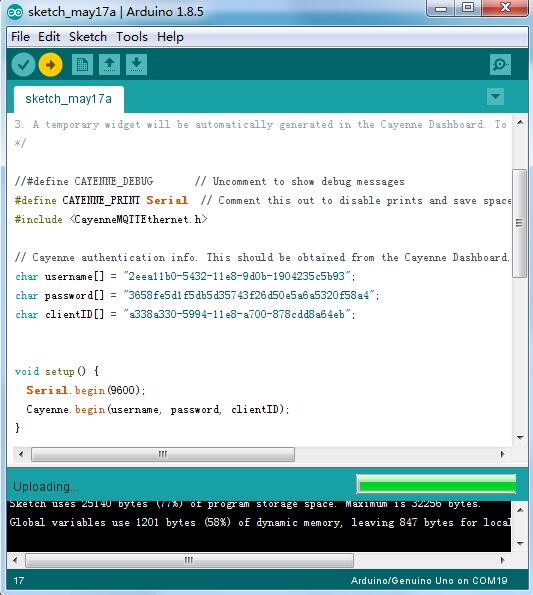Image resolution: width=533 pixels, height=595 pixels.
Task: Click the 'char username[]' line
Action: coord(185,276)
